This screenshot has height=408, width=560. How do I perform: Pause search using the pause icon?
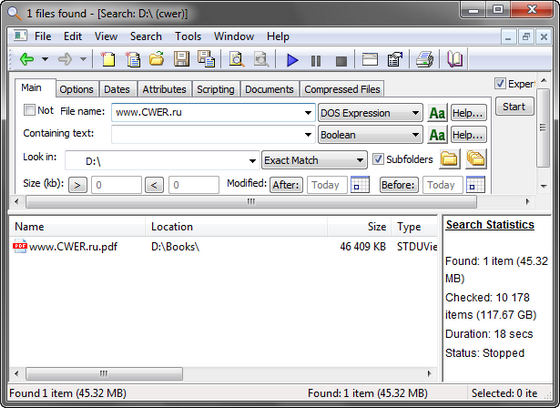pos(316,61)
